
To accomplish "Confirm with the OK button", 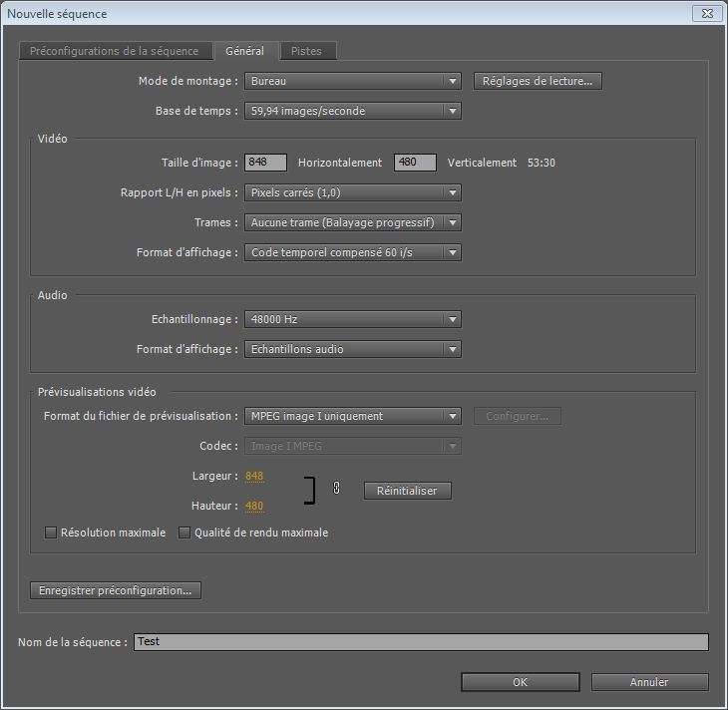I will click(x=520, y=682).
